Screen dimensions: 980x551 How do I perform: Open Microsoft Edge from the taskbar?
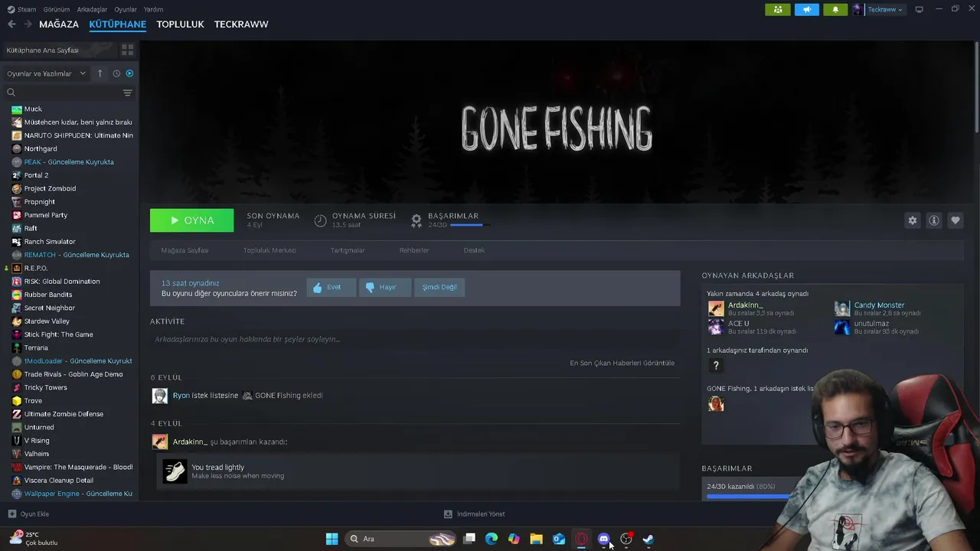tap(492, 539)
